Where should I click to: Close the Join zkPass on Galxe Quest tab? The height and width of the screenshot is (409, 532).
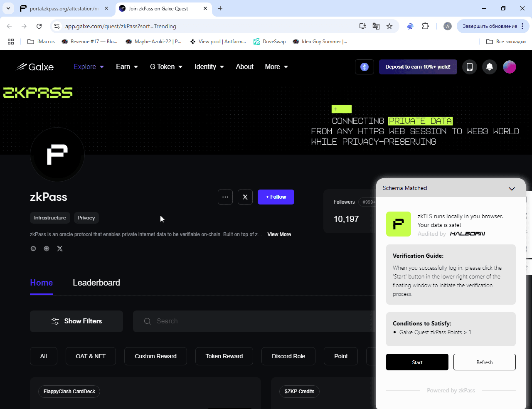click(x=205, y=8)
